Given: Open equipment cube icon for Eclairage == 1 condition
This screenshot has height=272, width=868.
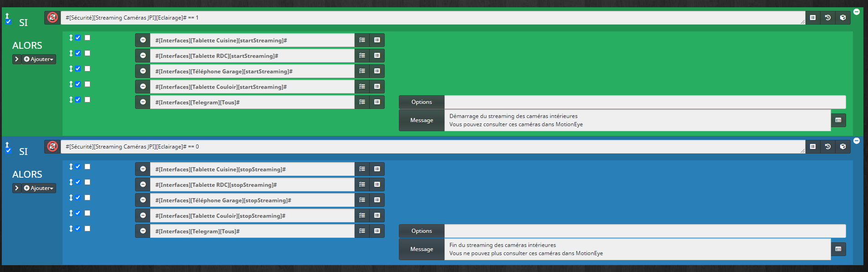Looking at the screenshot, I should point(843,18).
